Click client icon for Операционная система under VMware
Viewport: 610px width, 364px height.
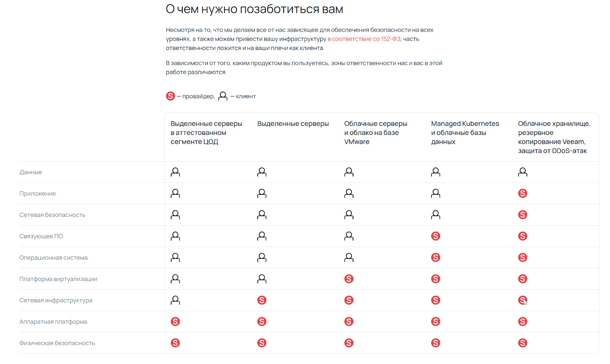point(349,258)
